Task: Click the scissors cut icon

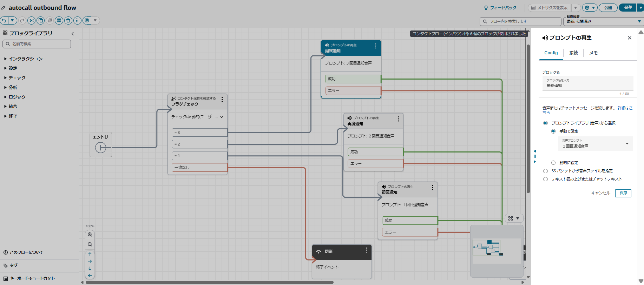Action: 32,20
